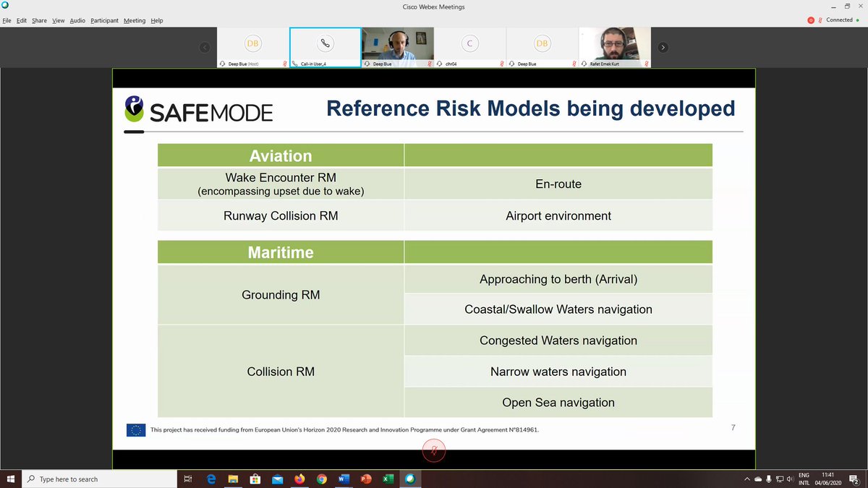Image resolution: width=868 pixels, height=488 pixels.
Task: Click the ENG INTL language indicator
Action: [804, 479]
